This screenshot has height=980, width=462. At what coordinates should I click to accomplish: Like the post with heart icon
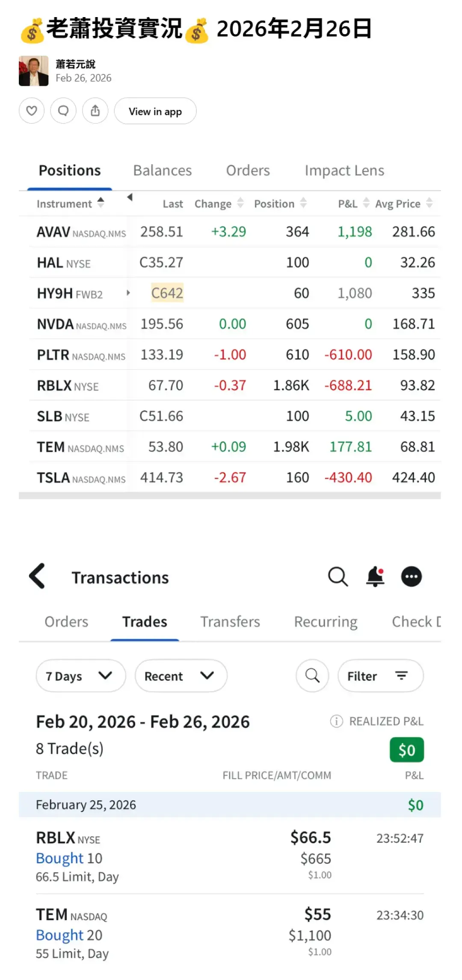tap(32, 111)
